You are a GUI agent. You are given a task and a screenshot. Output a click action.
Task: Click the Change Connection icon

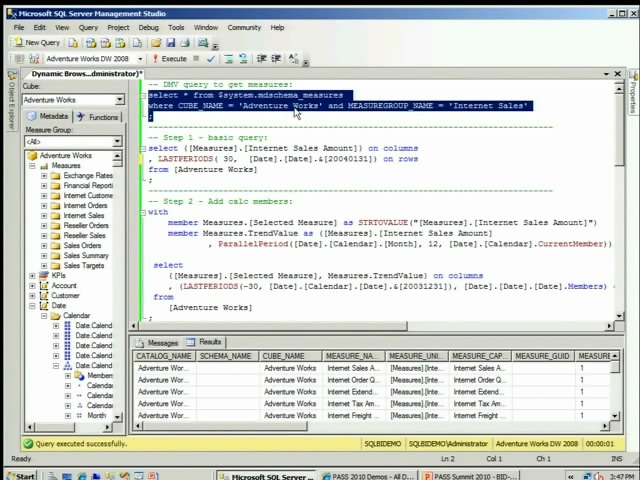coord(34,59)
